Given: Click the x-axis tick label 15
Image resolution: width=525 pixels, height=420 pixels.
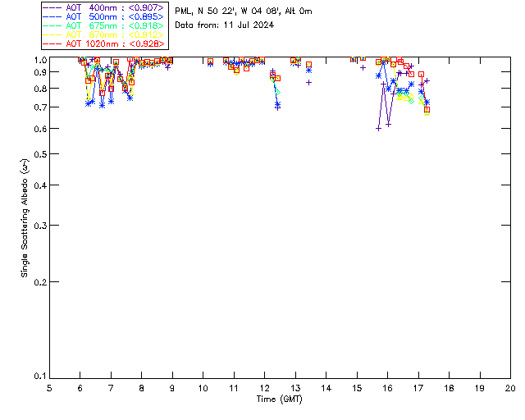Looking at the screenshot, I should pyautogui.click(x=357, y=388).
